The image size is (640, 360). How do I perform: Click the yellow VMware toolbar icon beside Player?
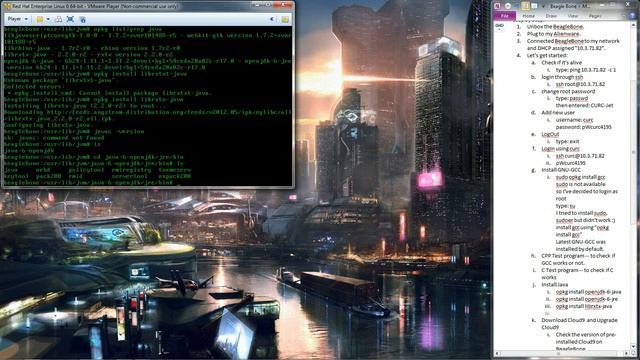(40, 19)
